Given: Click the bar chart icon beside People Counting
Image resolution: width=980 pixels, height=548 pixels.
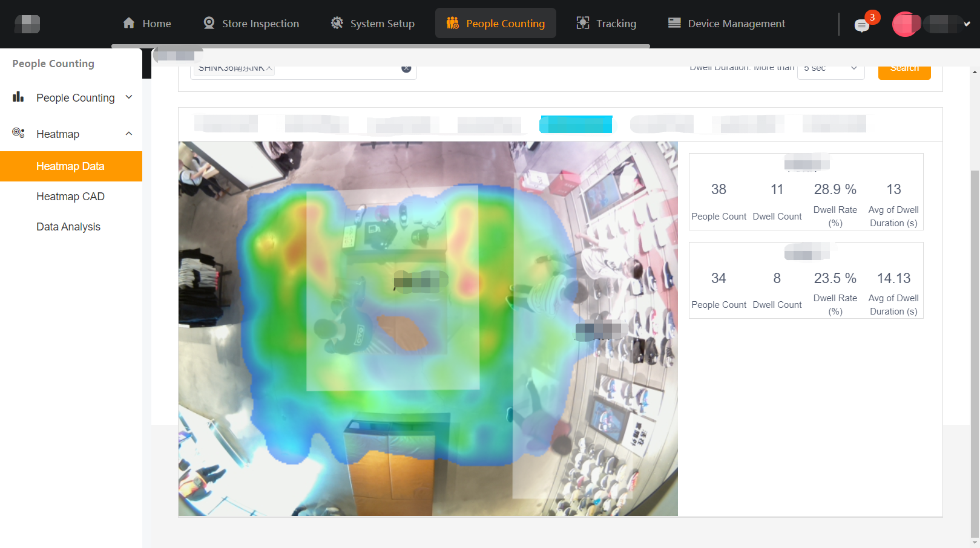Looking at the screenshot, I should [18, 97].
